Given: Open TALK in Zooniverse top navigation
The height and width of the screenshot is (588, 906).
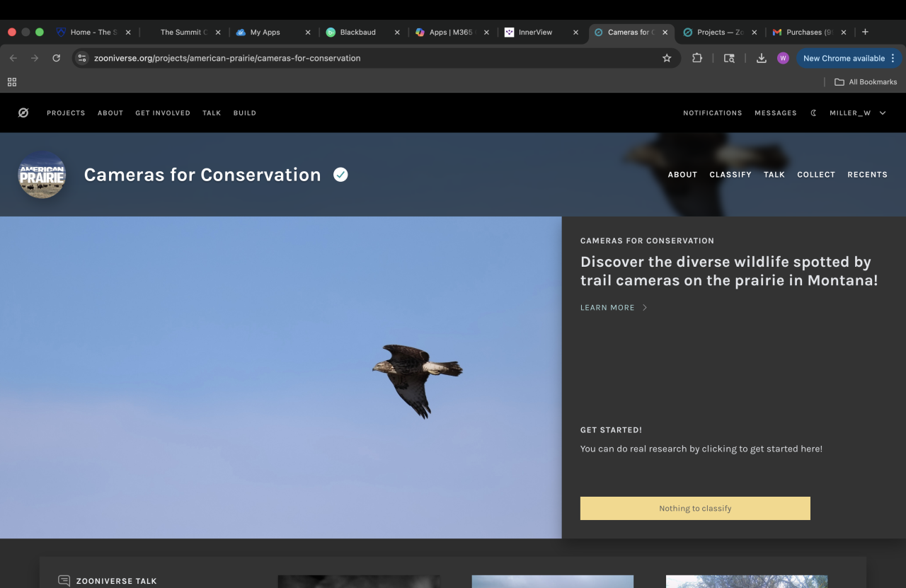Looking at the screenshot, I should [212, 113].
